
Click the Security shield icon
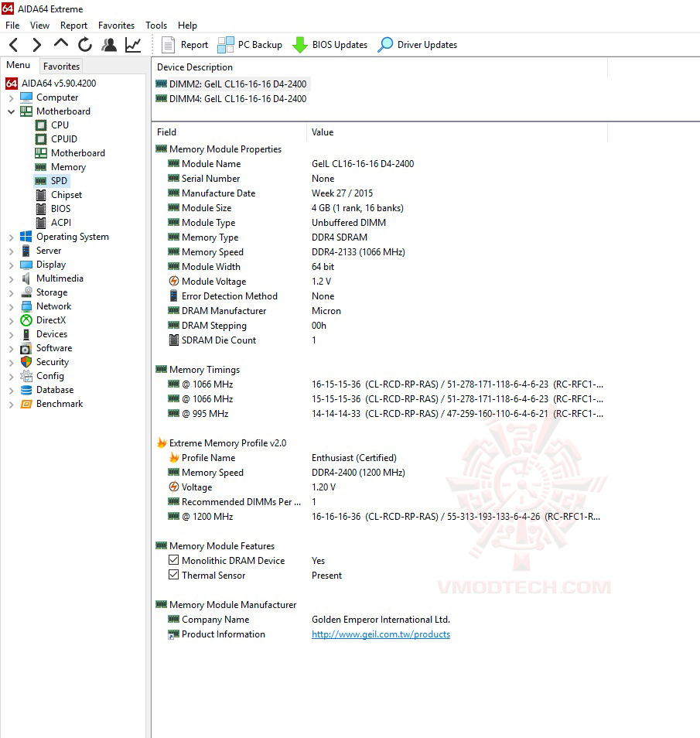pyautogui.click(x=26, y=362)
